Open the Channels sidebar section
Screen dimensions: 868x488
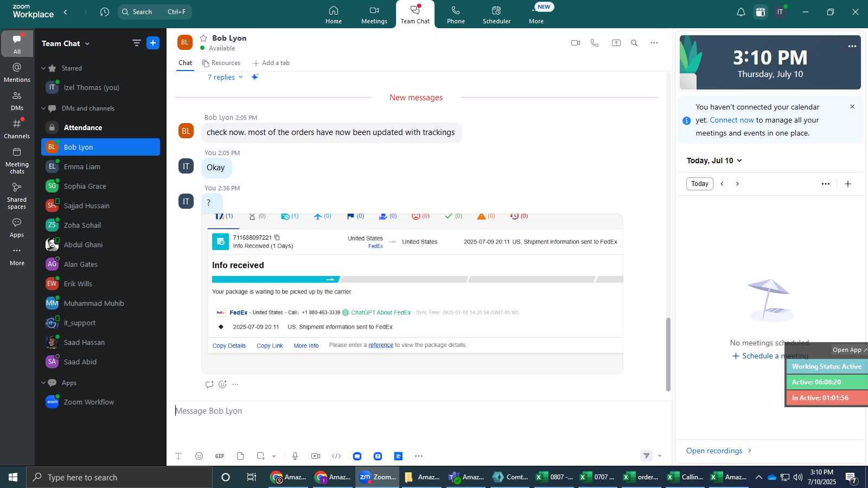click(17, 129)
